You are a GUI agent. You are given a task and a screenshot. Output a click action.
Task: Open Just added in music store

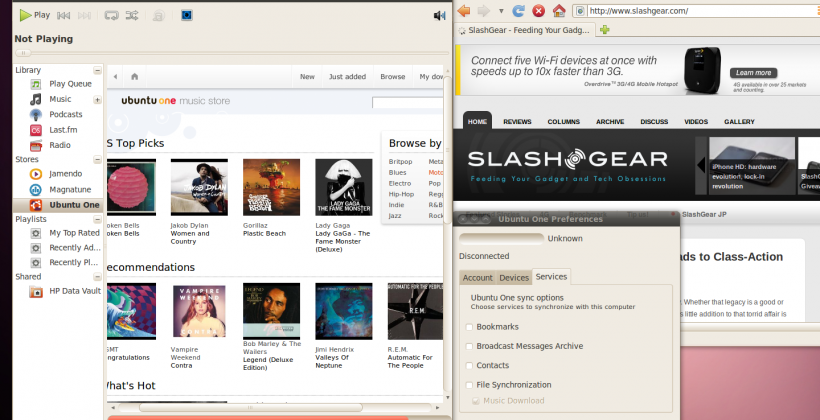point(347,76)
